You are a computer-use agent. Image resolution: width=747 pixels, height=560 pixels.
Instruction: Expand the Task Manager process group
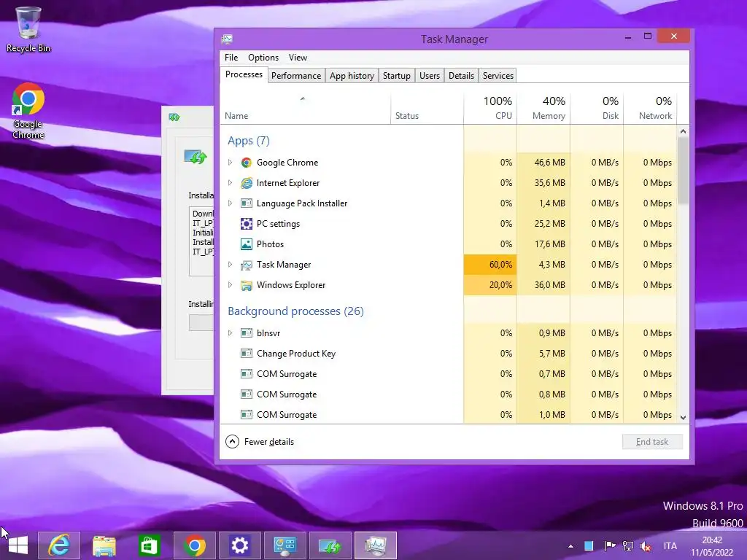pyautogui.click(x=230, y=265)
